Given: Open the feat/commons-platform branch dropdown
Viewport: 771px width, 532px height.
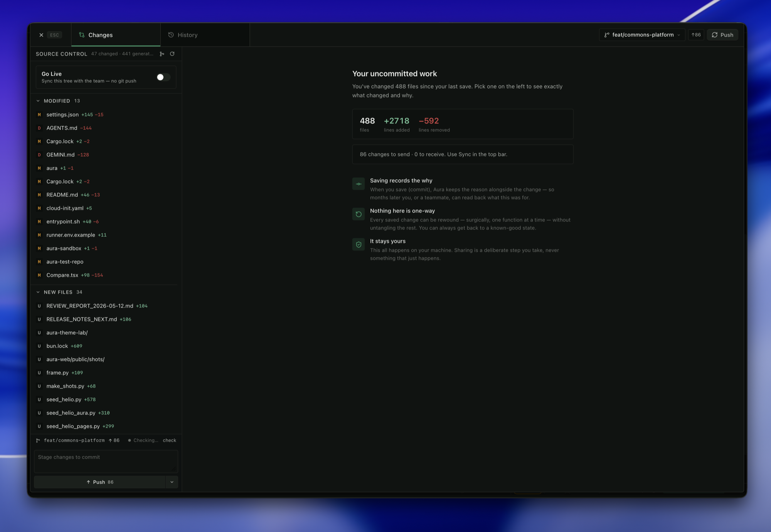Looking at the screenshot, I should click(x=642, y=35).
